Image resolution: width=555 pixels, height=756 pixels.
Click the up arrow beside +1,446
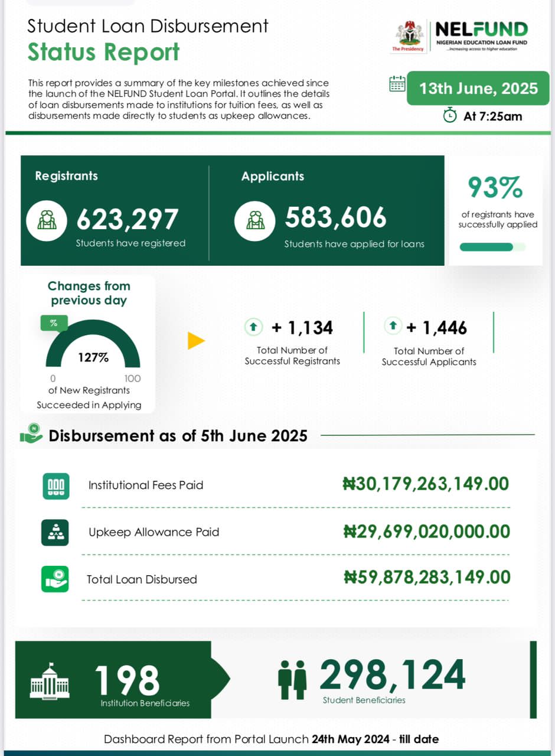[393, 325]
